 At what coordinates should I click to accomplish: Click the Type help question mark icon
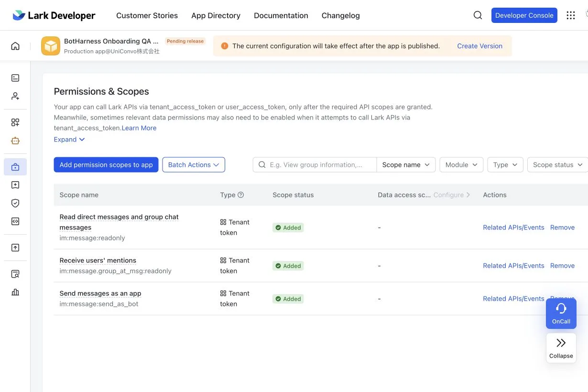coord(241,195)
